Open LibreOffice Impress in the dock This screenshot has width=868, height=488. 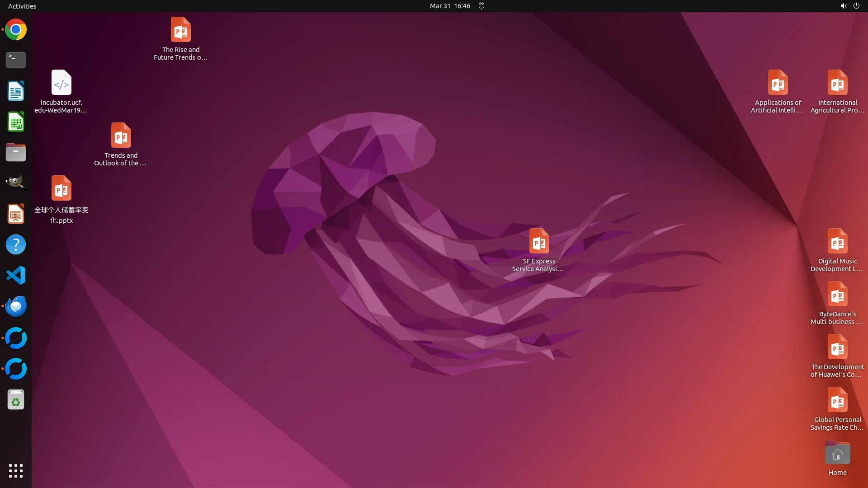(16, 214)
